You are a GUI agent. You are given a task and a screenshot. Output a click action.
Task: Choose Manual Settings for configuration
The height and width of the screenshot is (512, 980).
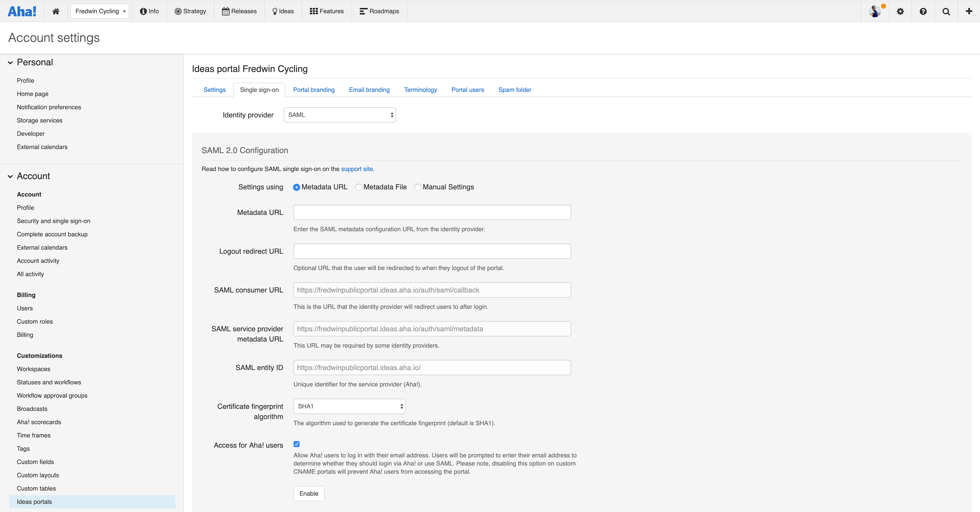coord(418,187)
